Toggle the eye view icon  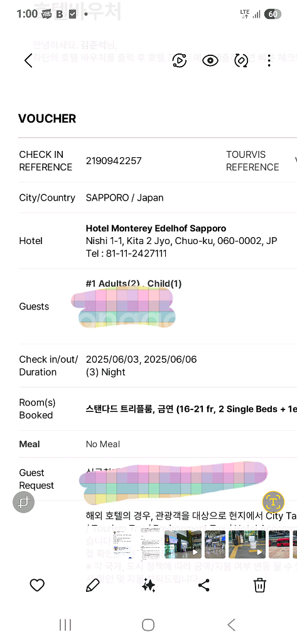click(210, 61)
